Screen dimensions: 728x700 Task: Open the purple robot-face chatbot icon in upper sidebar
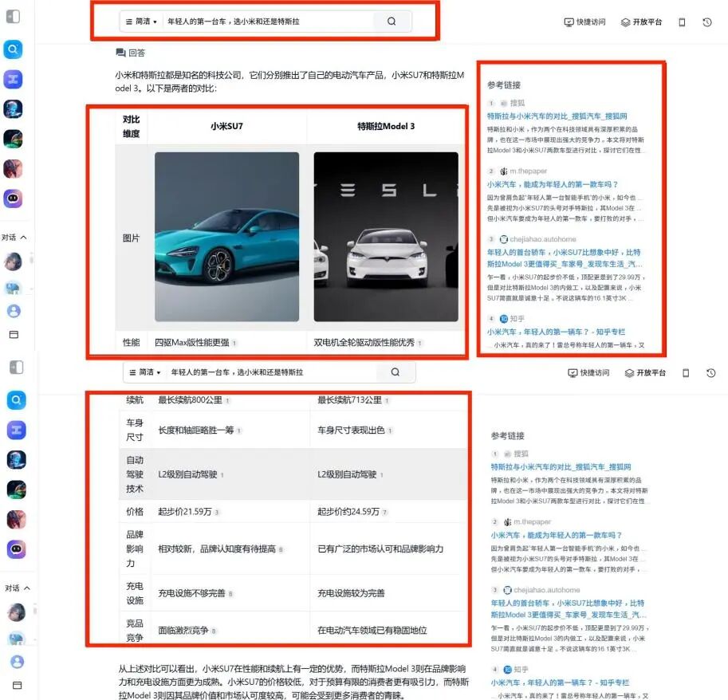[13, 199]
